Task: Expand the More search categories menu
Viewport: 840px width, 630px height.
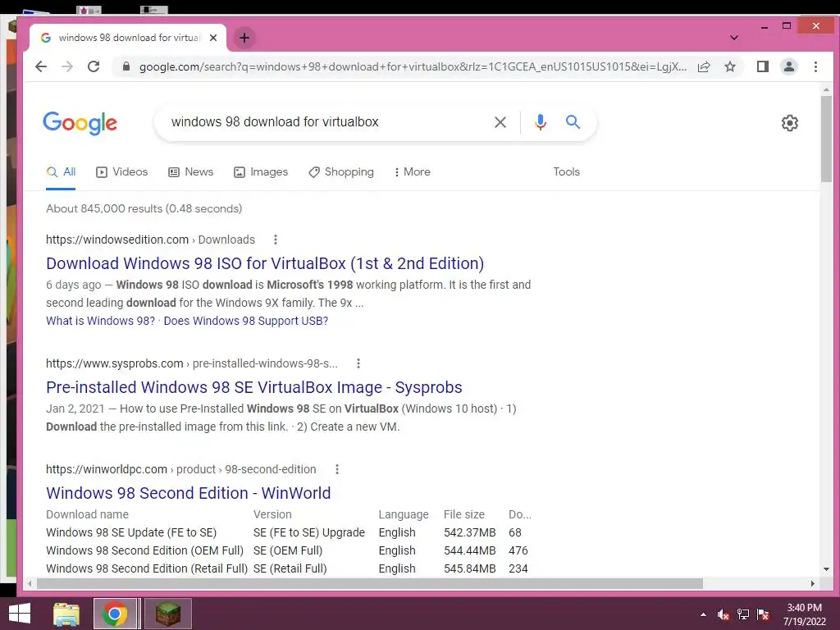Action: [x=412, y=172]
